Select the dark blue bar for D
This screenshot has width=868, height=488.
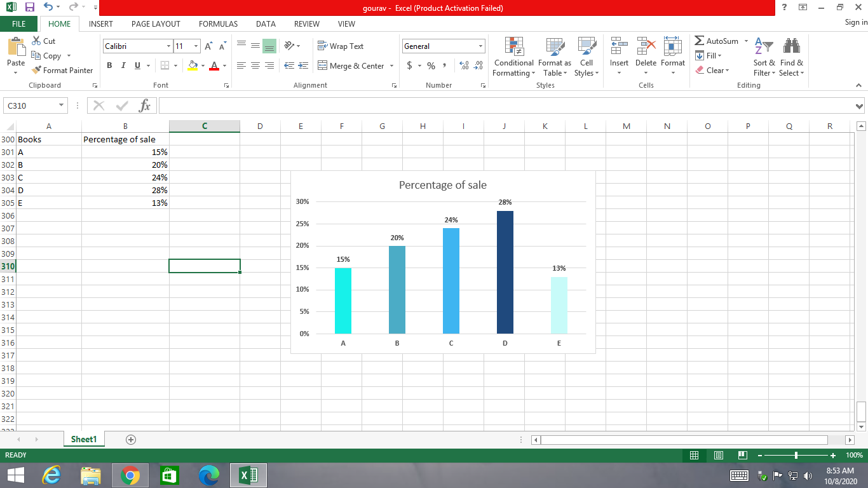[x=505, y=272]
